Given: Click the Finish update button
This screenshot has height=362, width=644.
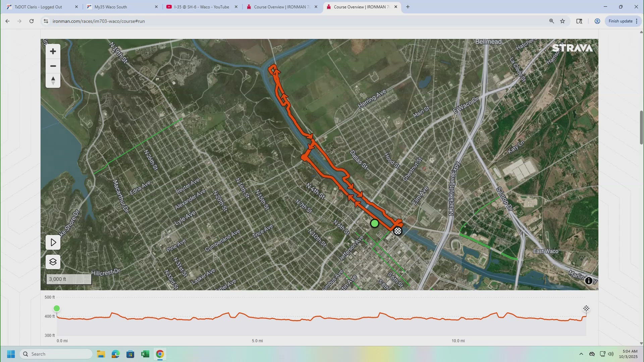Looking at the screenshot, I should (x=620, y=21).
